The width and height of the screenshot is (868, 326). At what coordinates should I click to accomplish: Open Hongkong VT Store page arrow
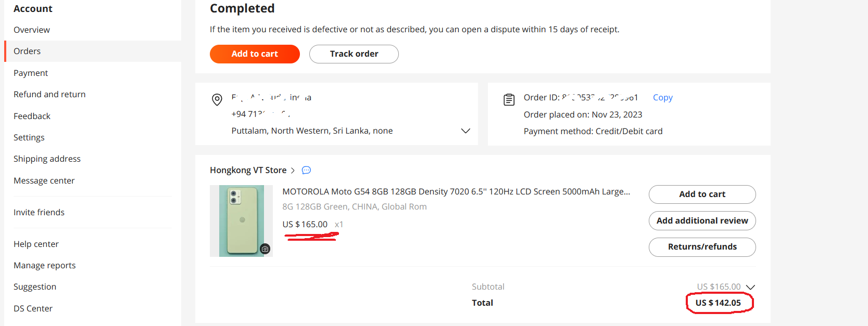(293, 171)
